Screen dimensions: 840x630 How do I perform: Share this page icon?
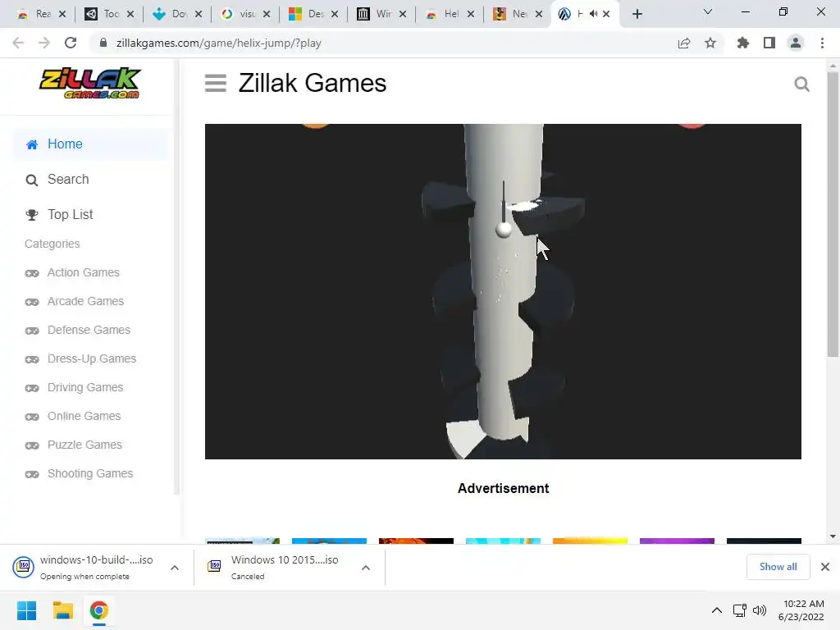pyautogui.click(x=684, y=43)
